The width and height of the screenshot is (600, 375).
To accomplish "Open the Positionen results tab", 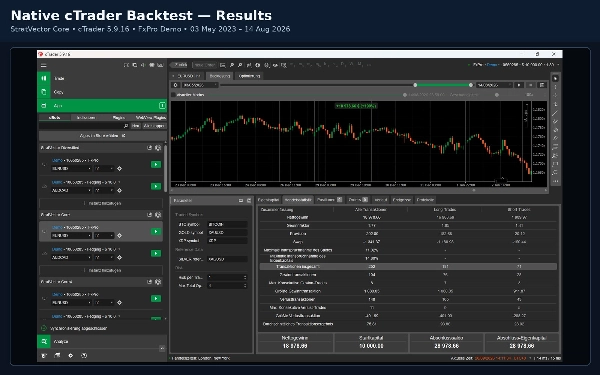I will pos(329,200).
